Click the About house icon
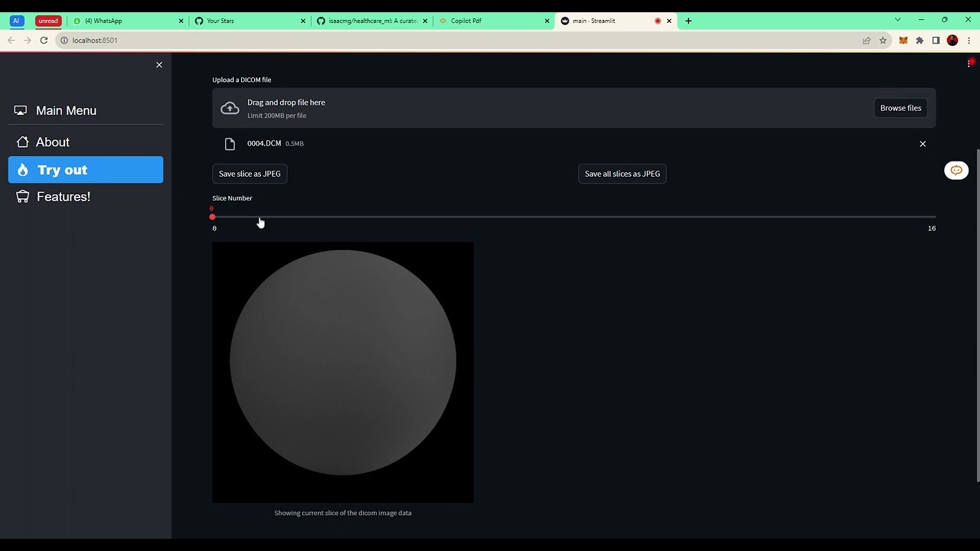This screenshot has height=551, width=980. coord(22,142)
